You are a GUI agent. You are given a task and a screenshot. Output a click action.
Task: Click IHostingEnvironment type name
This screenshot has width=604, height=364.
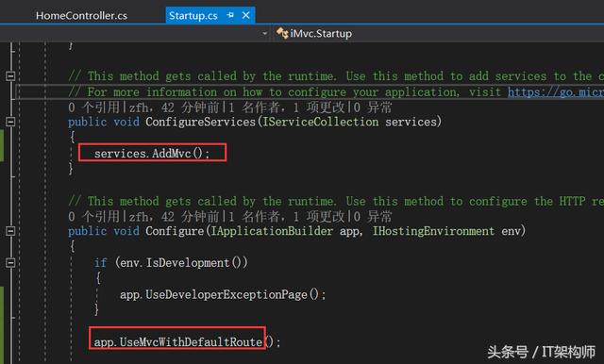[433, 231]
